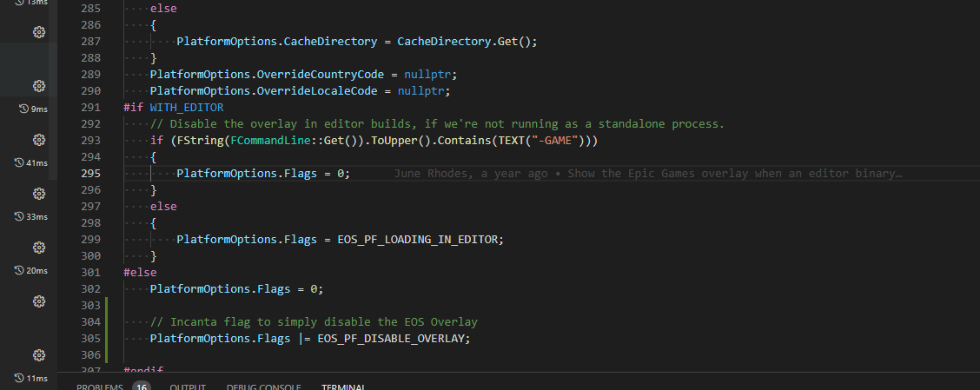Click the if keyword on line 293

point(156,141)
